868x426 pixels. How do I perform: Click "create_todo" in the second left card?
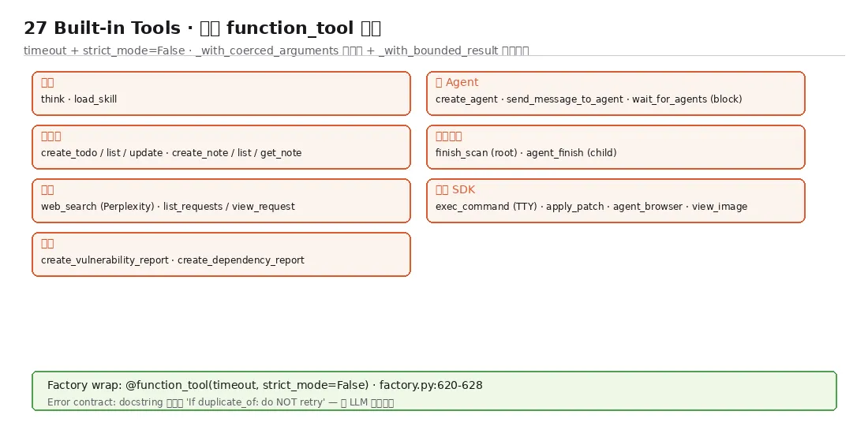(69, 153)
